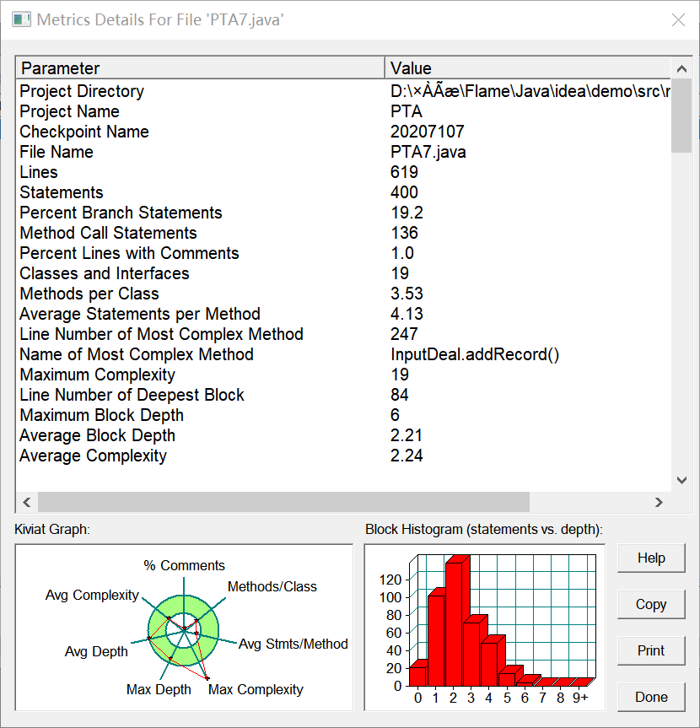Click the vertical scrollbar up arrow
This screenshot has width=700, height=728.
click(681, 68)
